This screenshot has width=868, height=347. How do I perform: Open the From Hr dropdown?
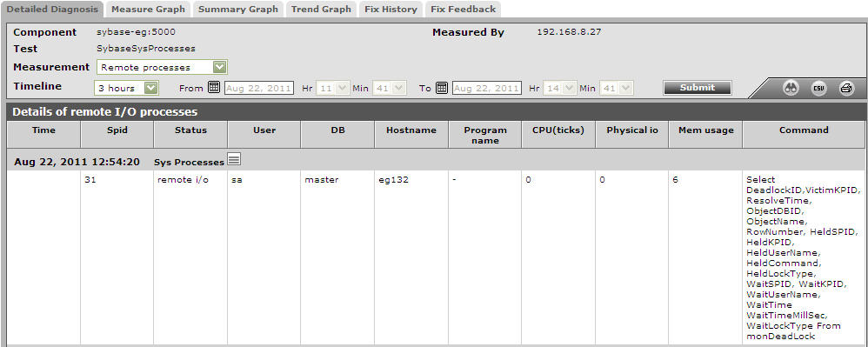tap(333, 88)
